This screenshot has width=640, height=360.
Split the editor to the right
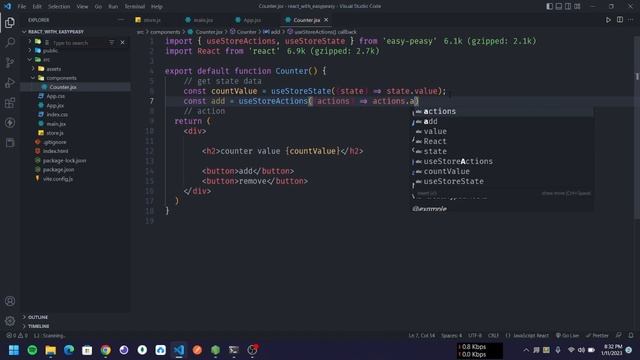coord(620,20)
